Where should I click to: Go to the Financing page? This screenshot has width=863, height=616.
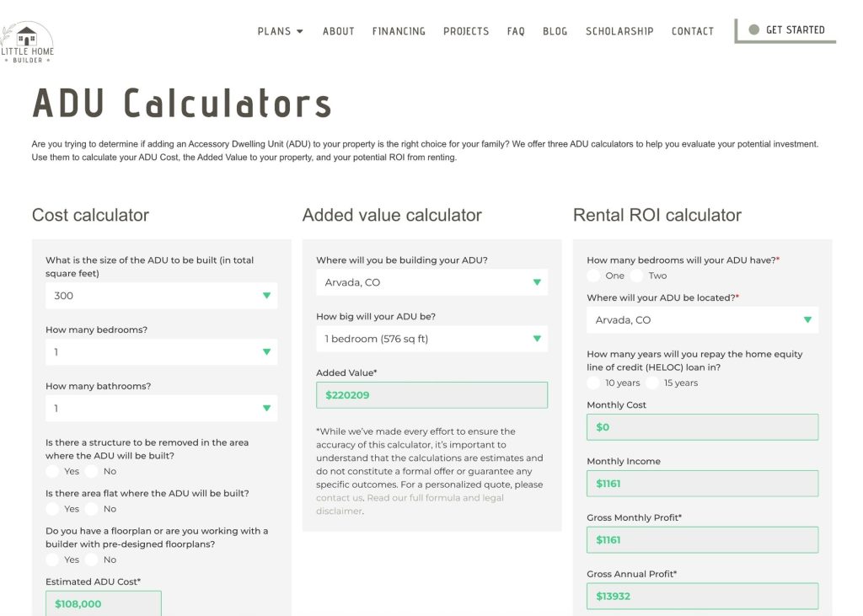click(399, 31)
